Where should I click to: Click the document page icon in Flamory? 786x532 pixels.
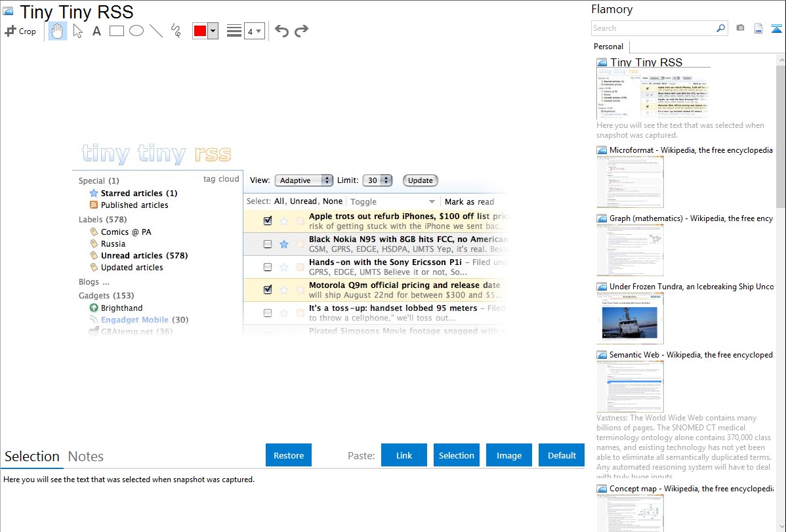coord(758,28)
